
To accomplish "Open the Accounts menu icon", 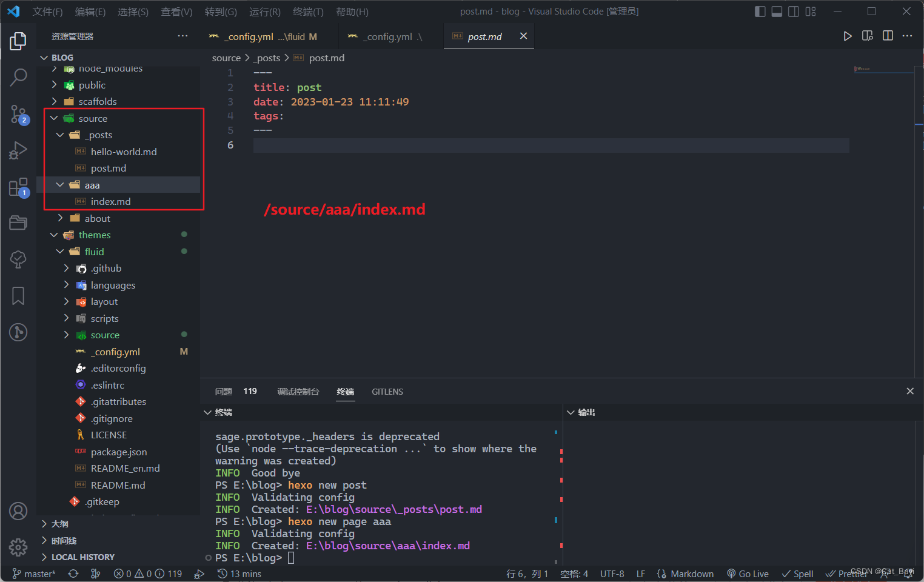I will pyautogui.click(x=18, y=511).
